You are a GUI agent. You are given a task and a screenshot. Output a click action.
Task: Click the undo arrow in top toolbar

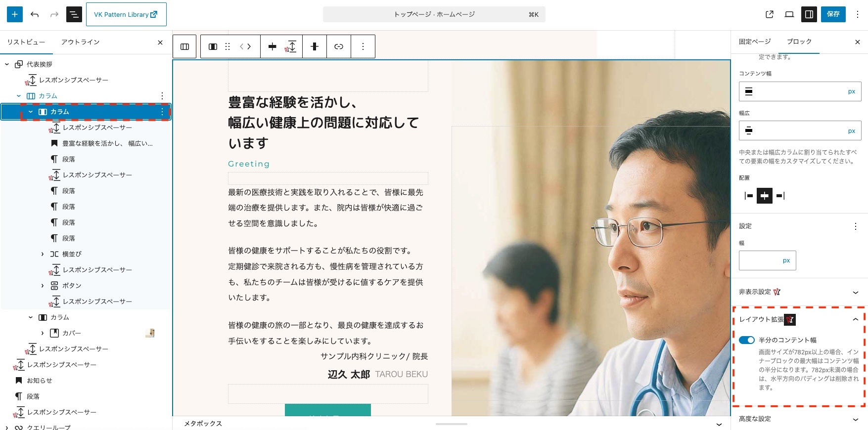pos(35,14)
